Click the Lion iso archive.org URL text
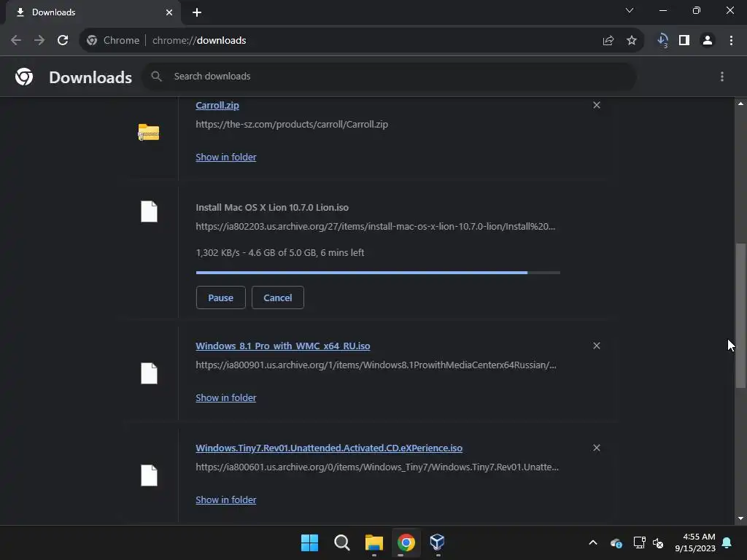 point(376,227)
